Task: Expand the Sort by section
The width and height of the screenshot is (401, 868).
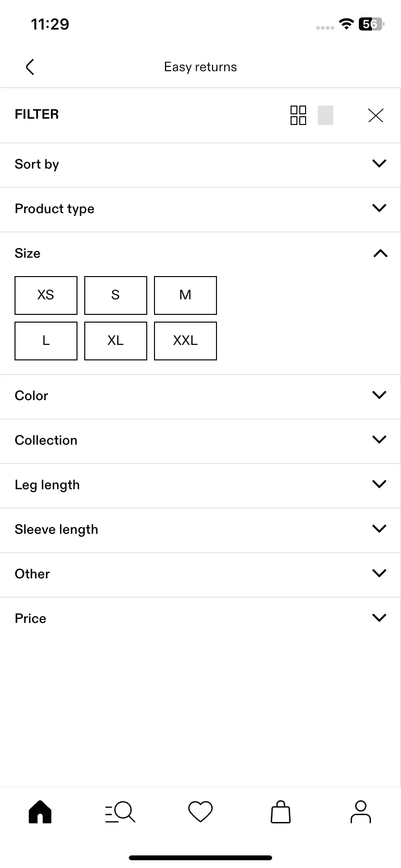Action: tap(200, 165)
